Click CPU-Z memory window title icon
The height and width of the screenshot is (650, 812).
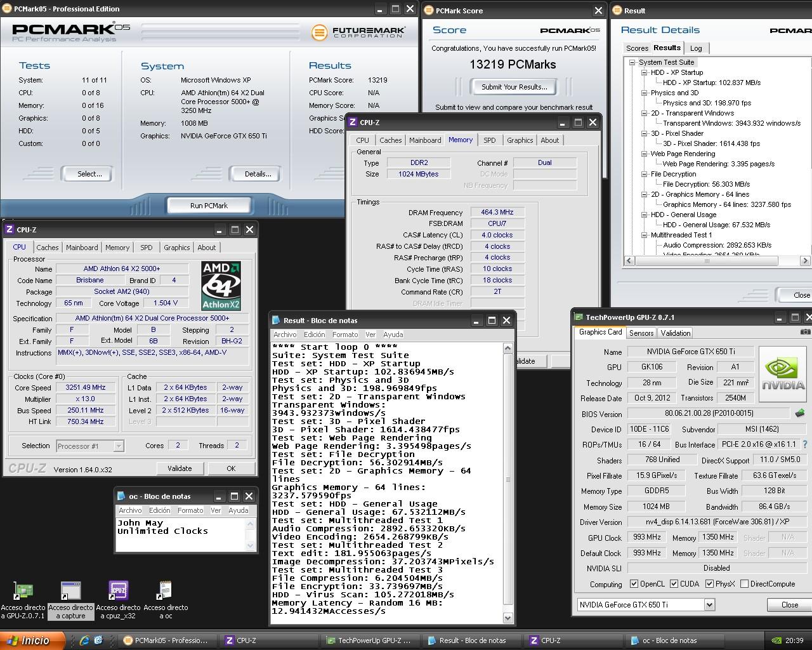[353, 122]
